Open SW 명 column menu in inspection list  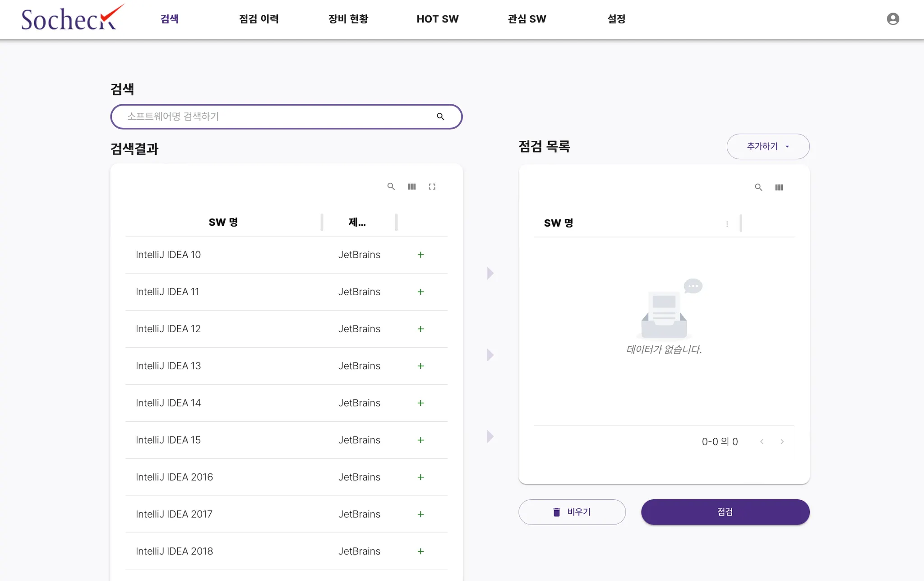[727, 223]
